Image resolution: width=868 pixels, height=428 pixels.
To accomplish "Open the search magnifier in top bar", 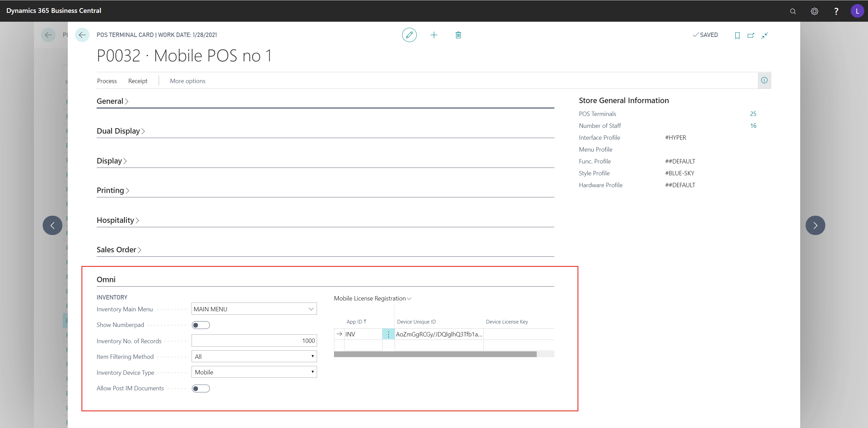I will point(793,11).
